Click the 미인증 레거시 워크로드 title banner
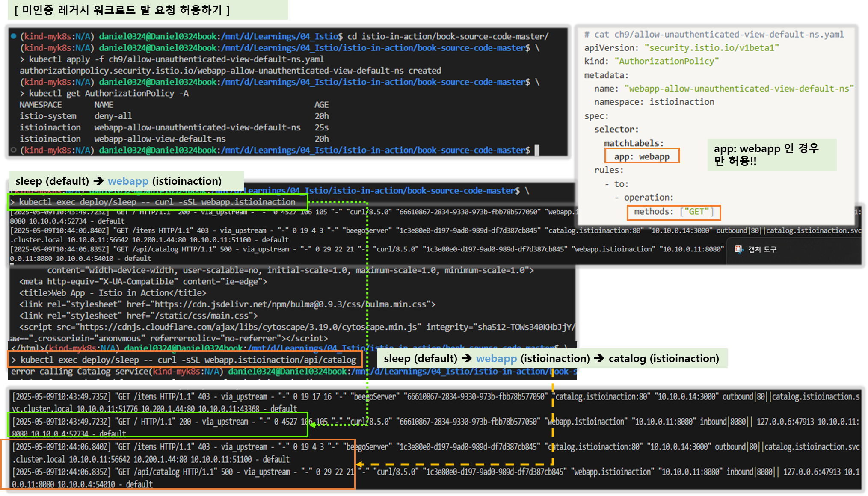The height and width of the screenshot is (496, 868). 122,10
